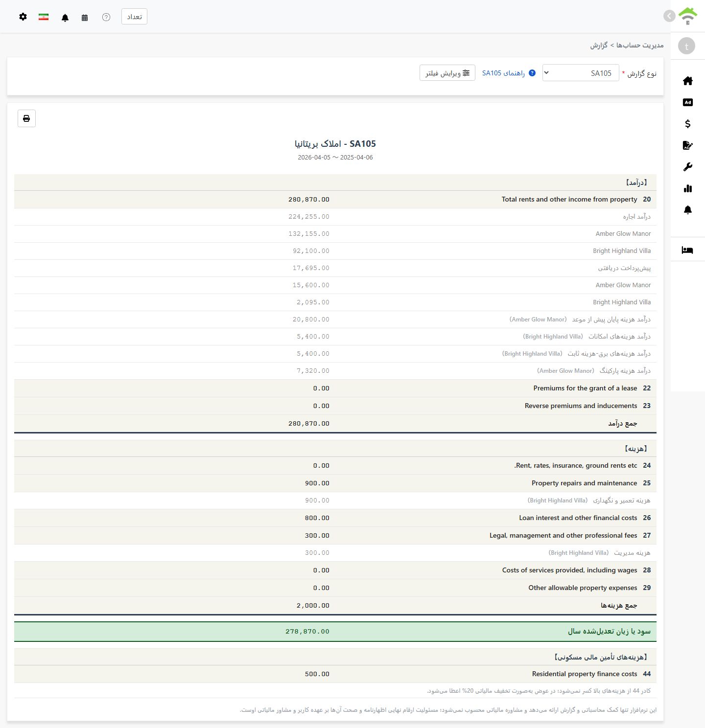Collapse the sidebar with chevron arrow

tap(669, 16)
